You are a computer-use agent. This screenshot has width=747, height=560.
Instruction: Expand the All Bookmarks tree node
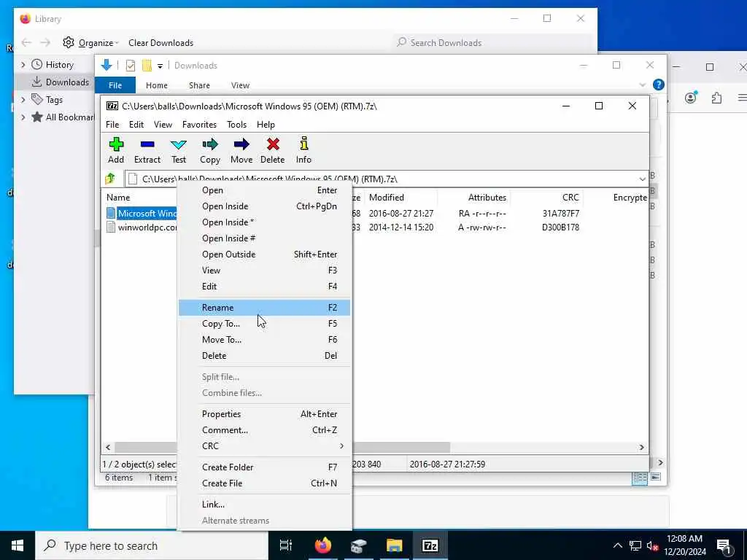point(23,117)
